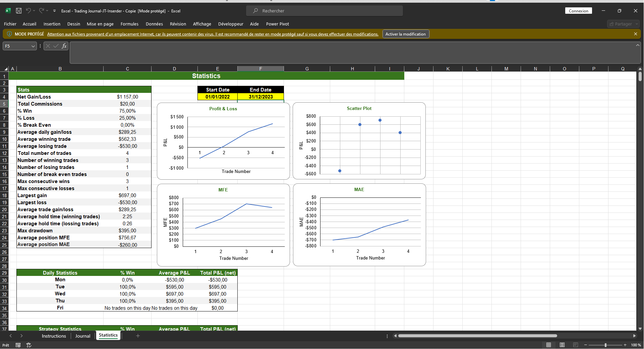The height and width of the screenshot is (349, 644).
Task: Click the previous sheet navigation arrow
Action: point(11,336)
